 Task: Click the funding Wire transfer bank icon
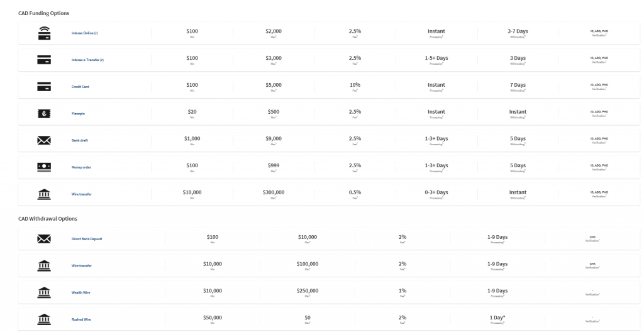point(44,194)
